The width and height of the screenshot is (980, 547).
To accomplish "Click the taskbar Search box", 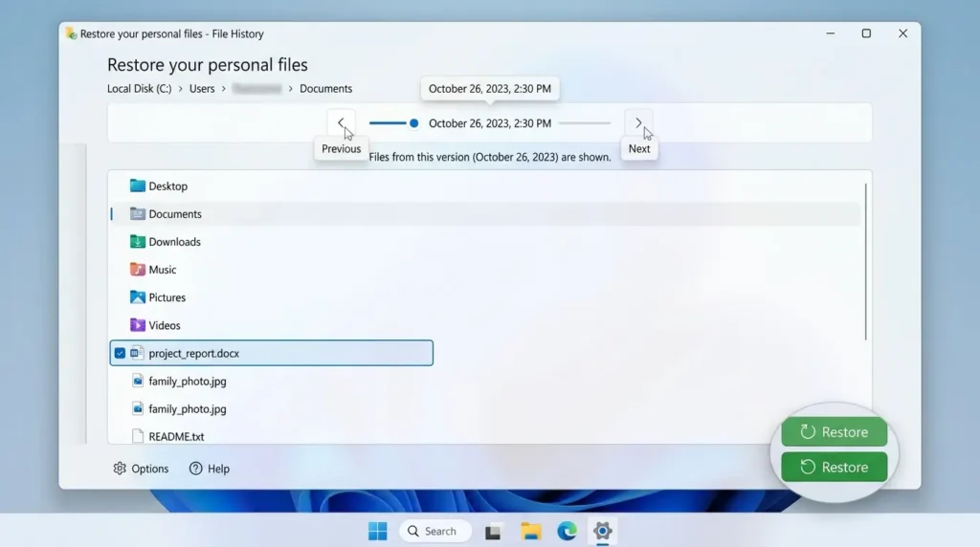I will pyautogui.click(x=435, y=531).
